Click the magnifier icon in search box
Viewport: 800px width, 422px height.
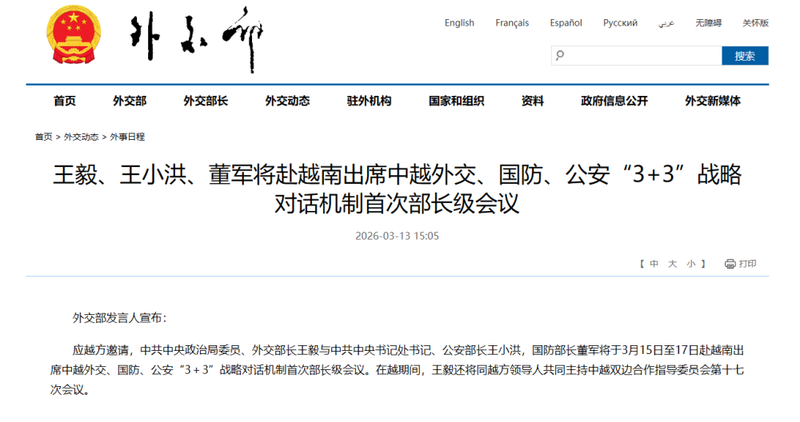click(x=560, y=56)
